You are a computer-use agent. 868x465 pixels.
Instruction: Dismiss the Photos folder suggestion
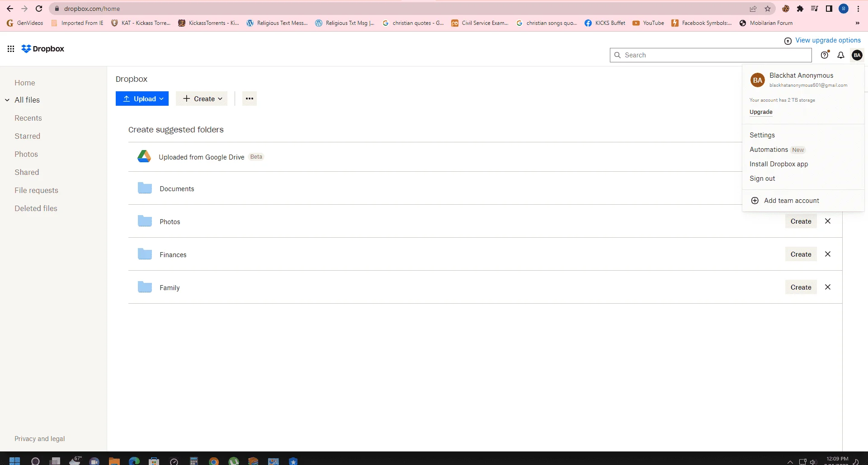point(828,221)
